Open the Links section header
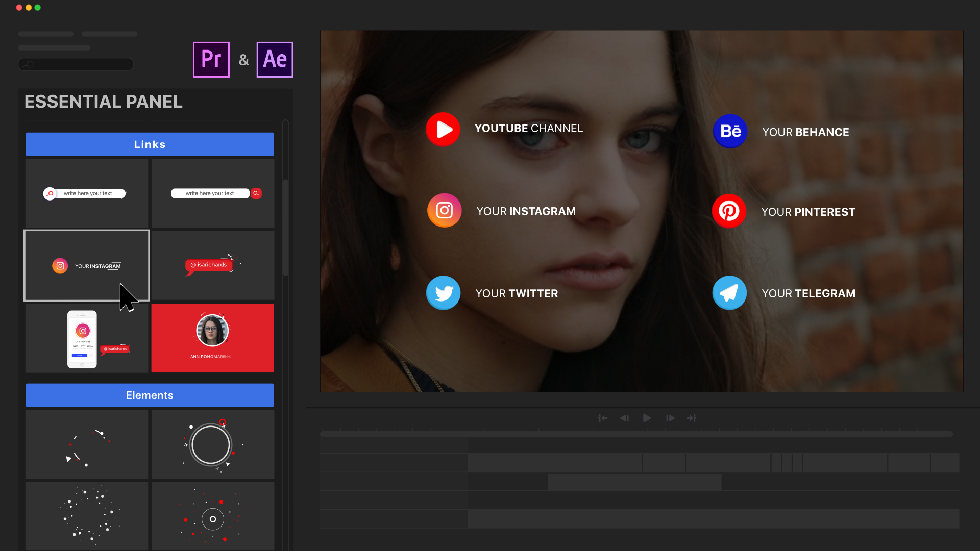The width and height of the screenshot is (980, 551). [x=150, y=144]
